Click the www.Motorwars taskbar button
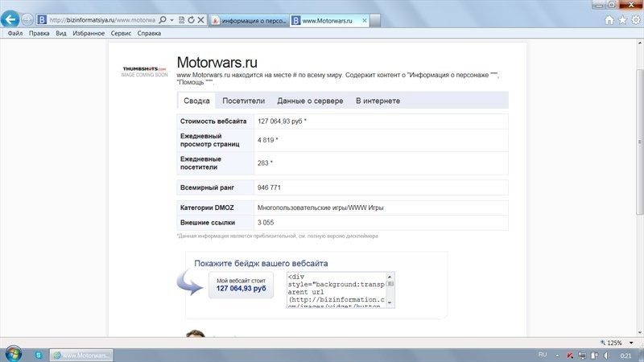Viewport: 644px width, 362px height. pos(81,356)
